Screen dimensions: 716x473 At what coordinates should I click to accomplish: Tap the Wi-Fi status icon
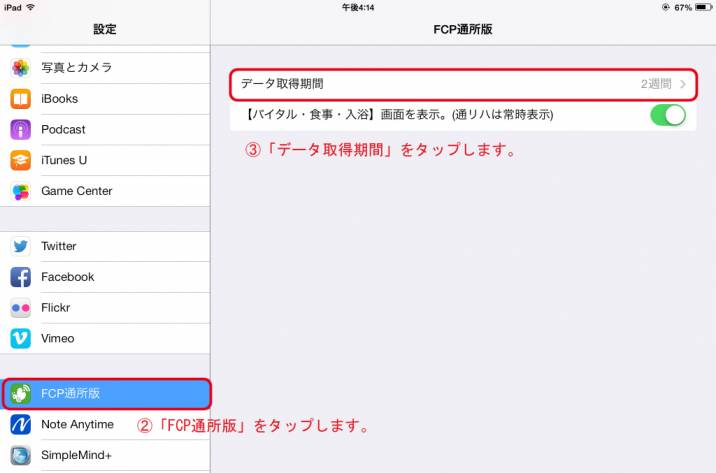tap(31, 7)
